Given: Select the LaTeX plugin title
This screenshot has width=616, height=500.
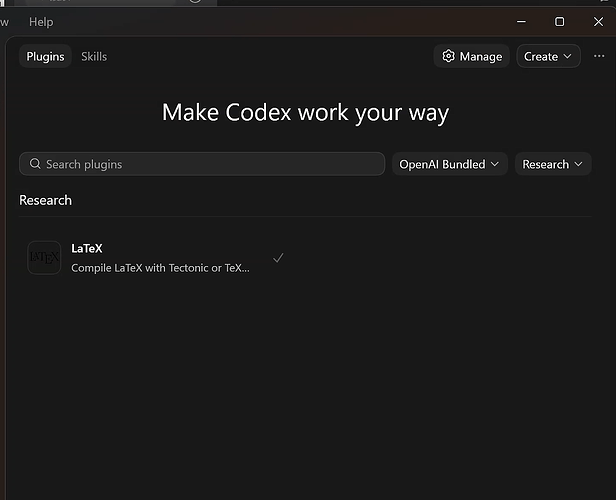Looking at the screenshot, I should tap(87, 248).
